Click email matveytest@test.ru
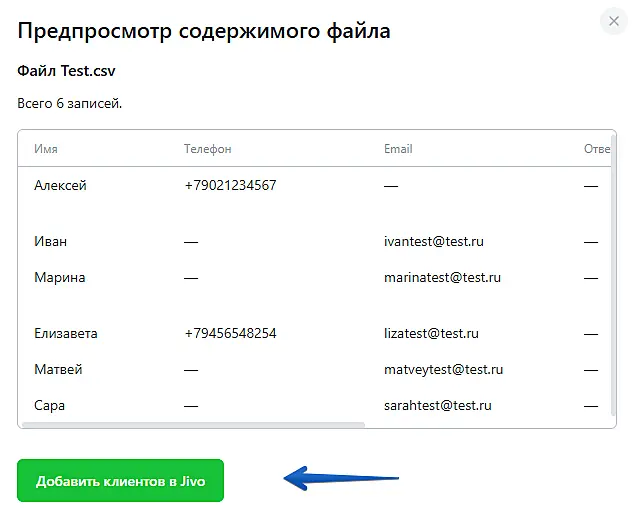The height and width of the screenshot is (525, 637). click(x=443, y=369)
